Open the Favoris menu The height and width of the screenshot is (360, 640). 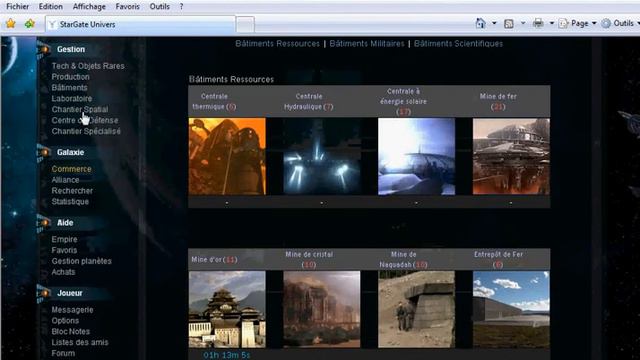127,7
